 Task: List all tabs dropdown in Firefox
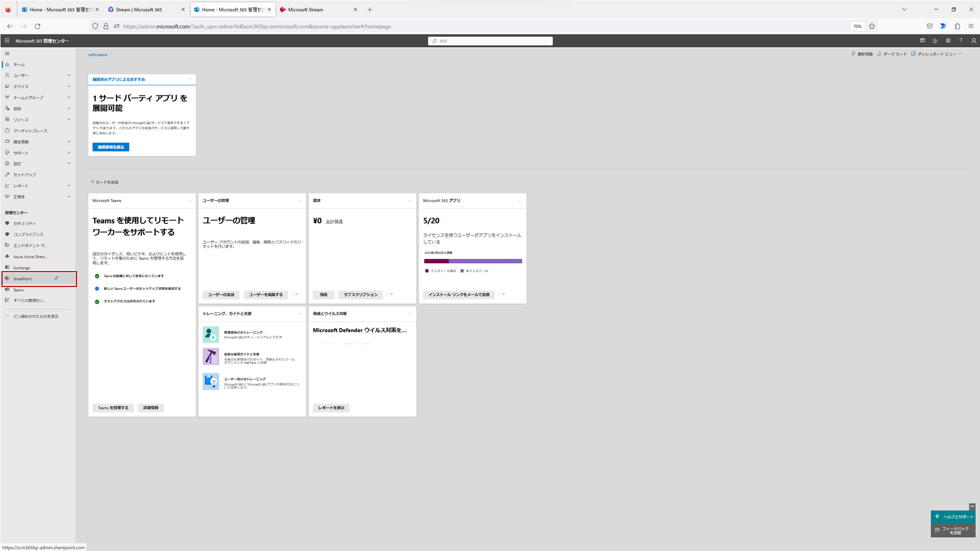tap(904, 10)
